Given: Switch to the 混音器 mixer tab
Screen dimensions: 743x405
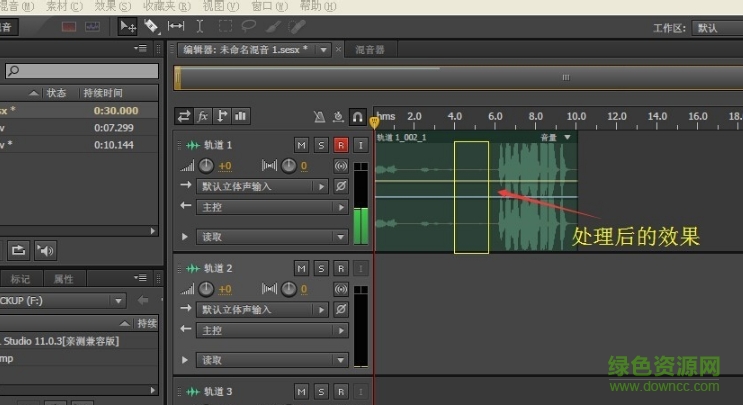Looking at the screenshot, I should coord(369,48).
